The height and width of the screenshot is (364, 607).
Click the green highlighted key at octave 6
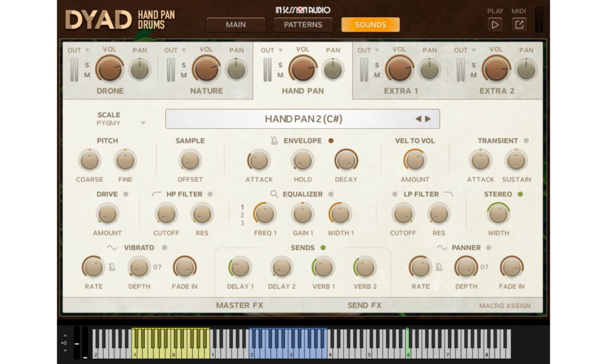[x=407, y=343]
